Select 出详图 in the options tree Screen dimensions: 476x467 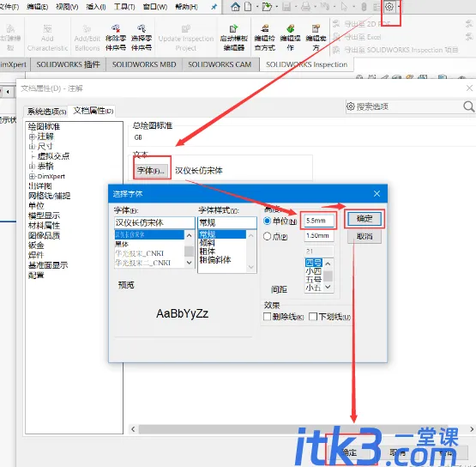pos(40,186)
